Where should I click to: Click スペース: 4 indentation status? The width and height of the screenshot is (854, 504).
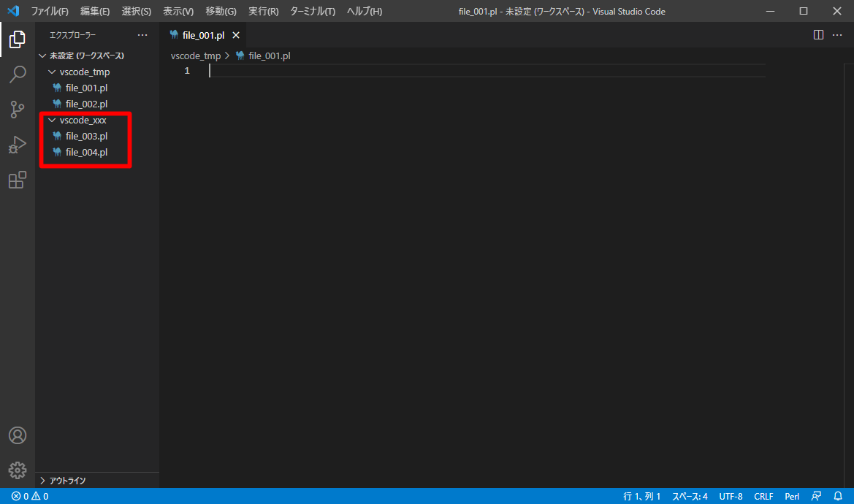pos(690,496)
